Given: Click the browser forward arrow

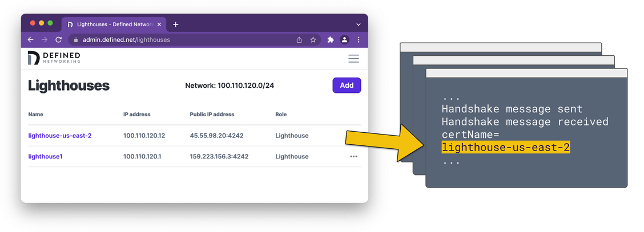Looking at the screenshot, I should tap(45, 40).
